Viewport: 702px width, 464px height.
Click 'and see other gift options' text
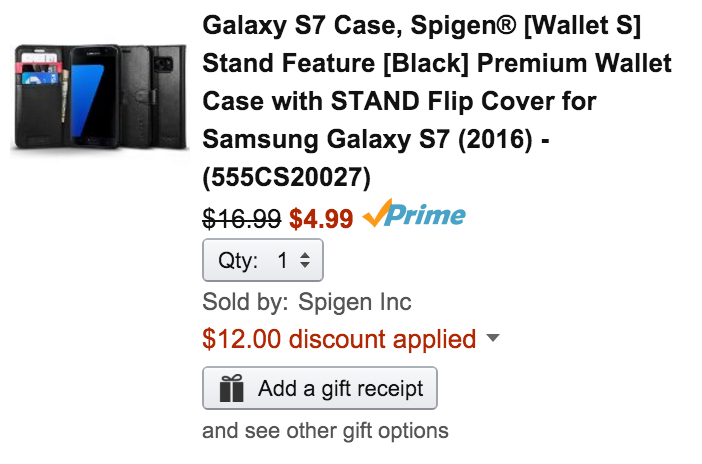(x=325, y=431)
